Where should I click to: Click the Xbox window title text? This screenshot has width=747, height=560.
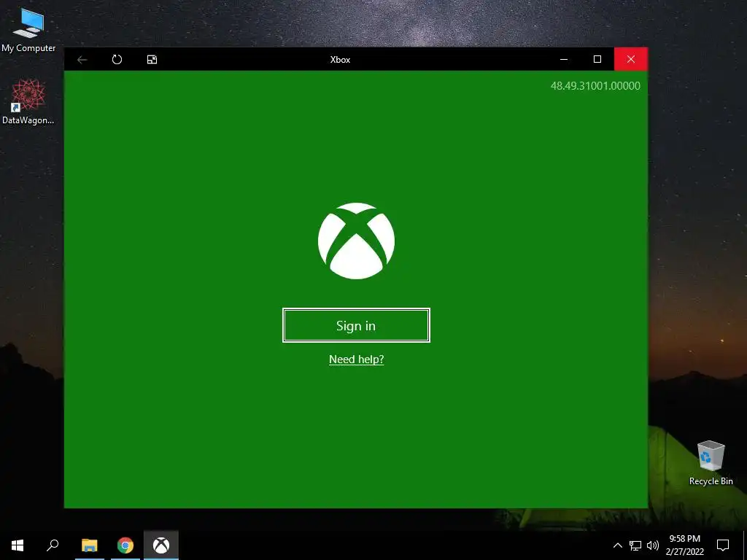(x=340, y=60)
